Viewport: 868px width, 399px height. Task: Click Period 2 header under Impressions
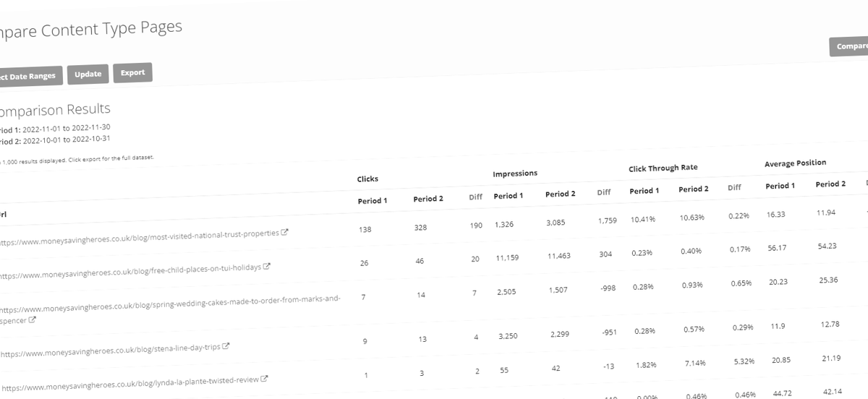pyautogui.click(x=561, y=194)
